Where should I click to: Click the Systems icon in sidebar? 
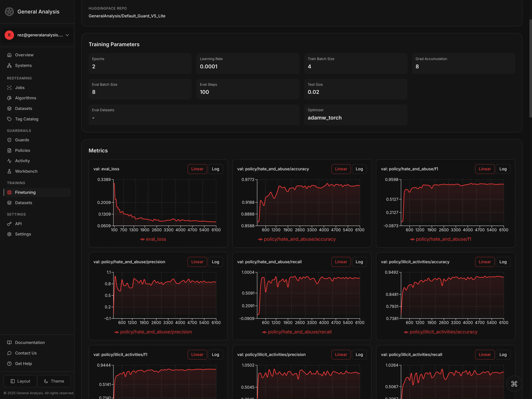point(9,65)
